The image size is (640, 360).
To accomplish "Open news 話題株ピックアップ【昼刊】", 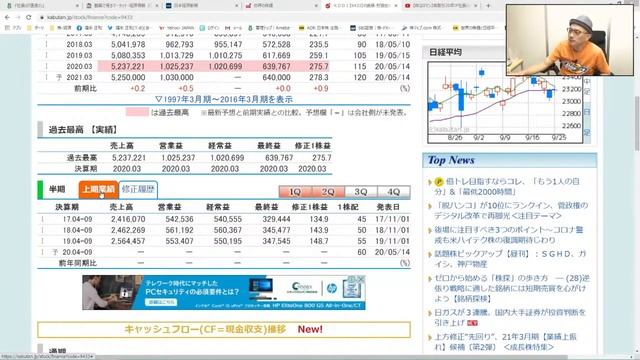I will tap(510, 259).
